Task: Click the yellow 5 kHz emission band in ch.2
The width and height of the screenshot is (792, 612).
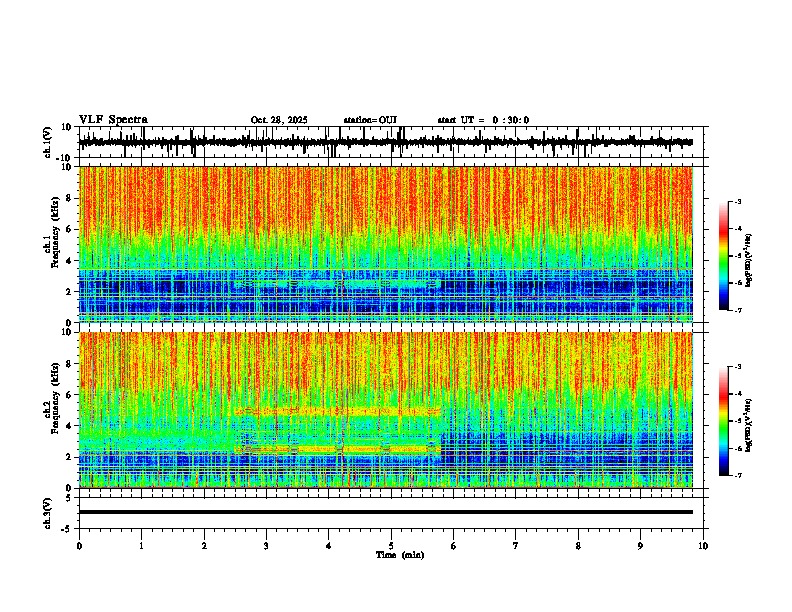Action: click(337, 412)
